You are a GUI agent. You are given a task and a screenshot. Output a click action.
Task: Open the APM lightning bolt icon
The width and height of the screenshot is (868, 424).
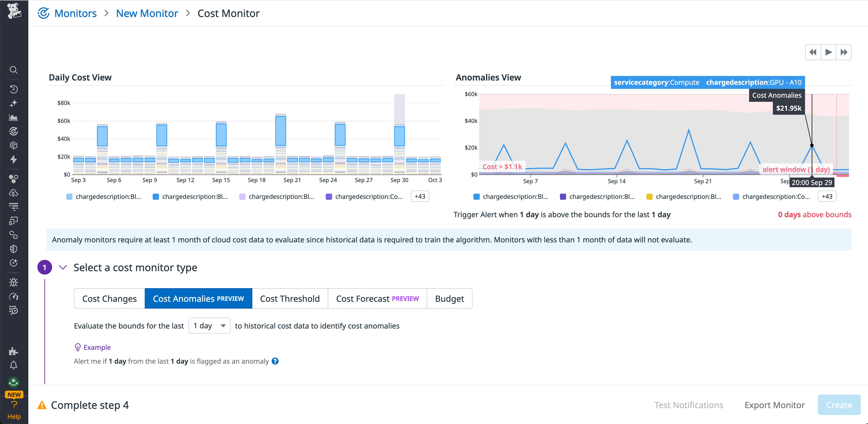14,159
